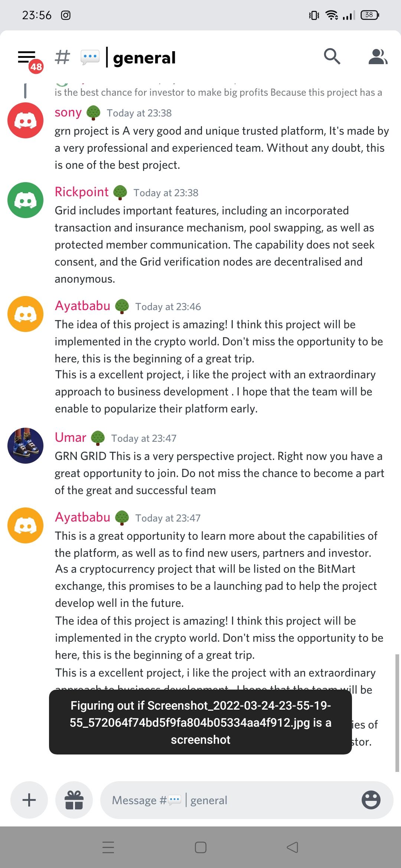Open the emoji picker smiley
The image size is (401, 868).
[371, 800]
